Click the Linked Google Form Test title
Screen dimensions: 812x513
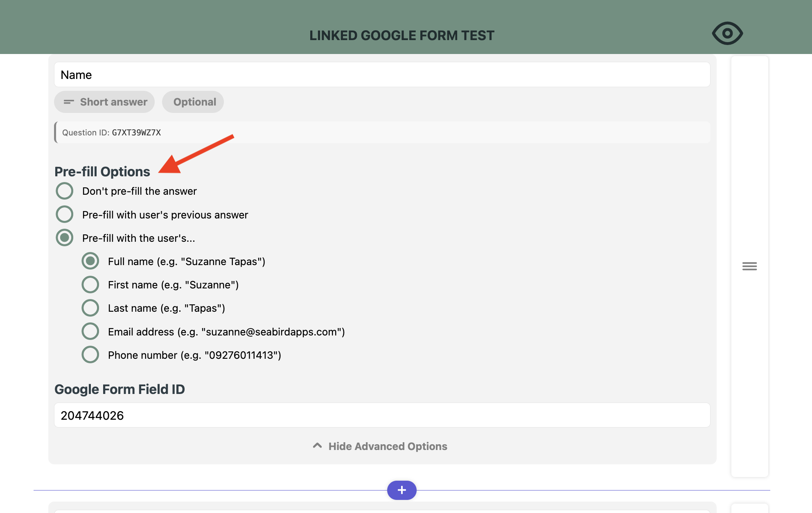point(401,36)
